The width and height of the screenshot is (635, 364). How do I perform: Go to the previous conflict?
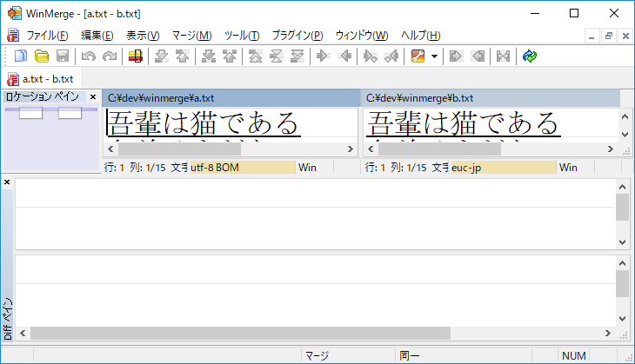230,56
